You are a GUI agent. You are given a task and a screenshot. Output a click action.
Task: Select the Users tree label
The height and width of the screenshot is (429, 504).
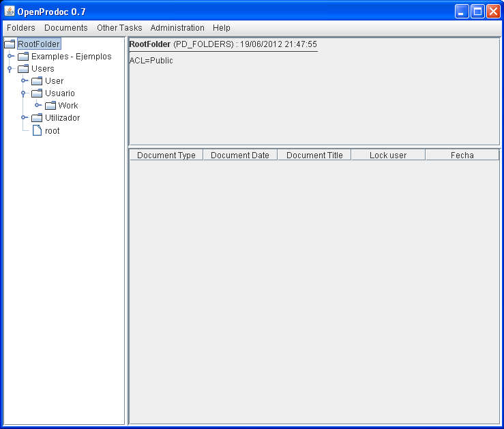43,69
